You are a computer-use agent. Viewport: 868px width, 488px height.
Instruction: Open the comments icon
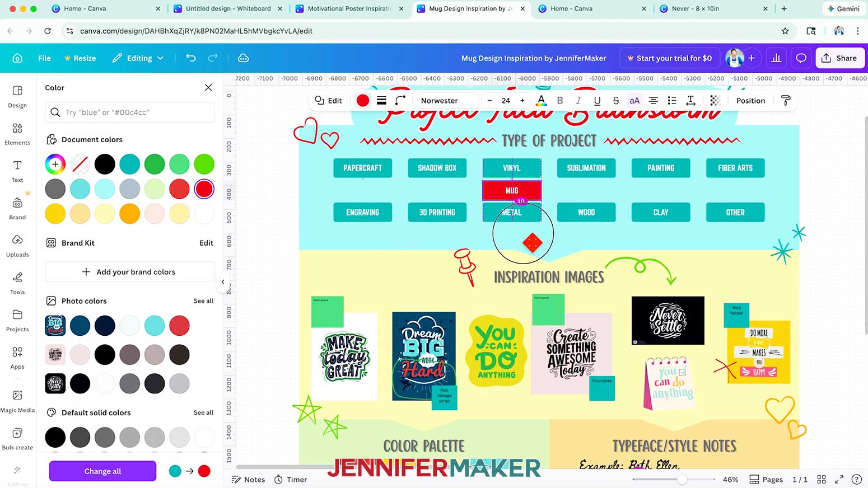[x=801, y=58]
